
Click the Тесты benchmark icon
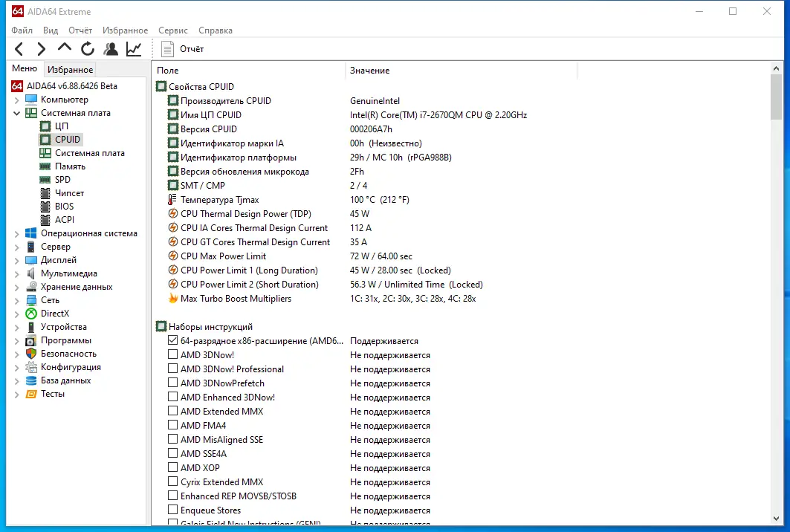pyautogui.click(x=31, y=394)
